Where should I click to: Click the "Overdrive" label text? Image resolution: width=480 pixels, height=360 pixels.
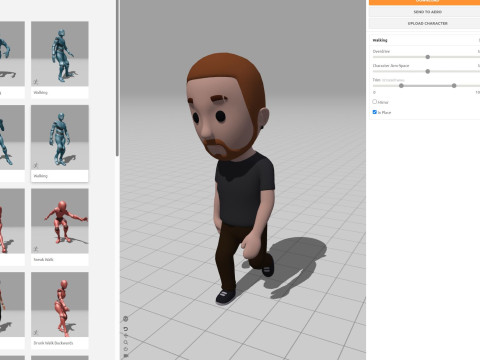click(381, 51)
